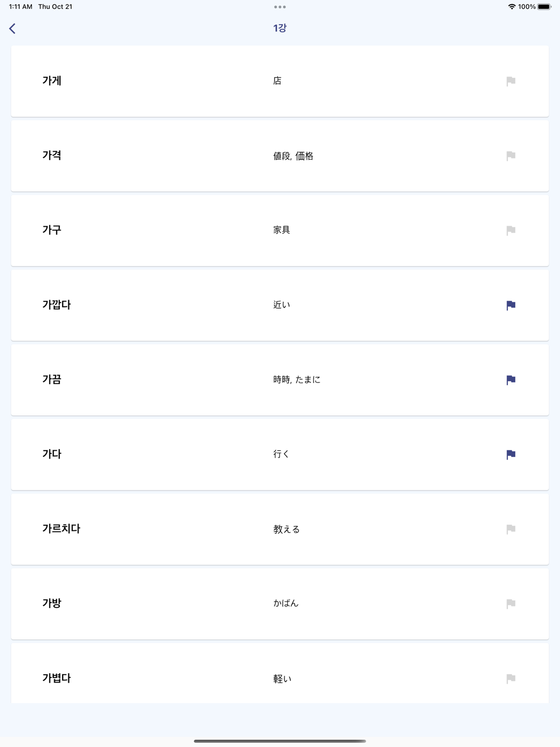Open the 가르치다 word card
560x747 pixels.
pos(280,529)
